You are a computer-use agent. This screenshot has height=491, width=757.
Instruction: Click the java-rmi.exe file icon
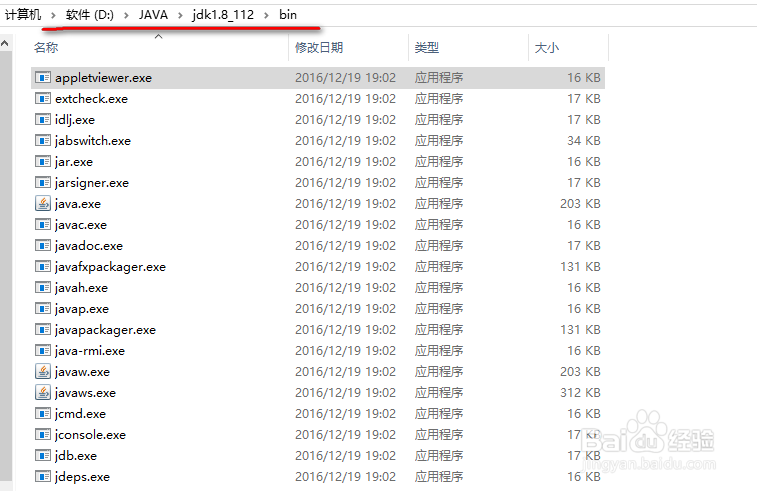[x=43, y=351]
